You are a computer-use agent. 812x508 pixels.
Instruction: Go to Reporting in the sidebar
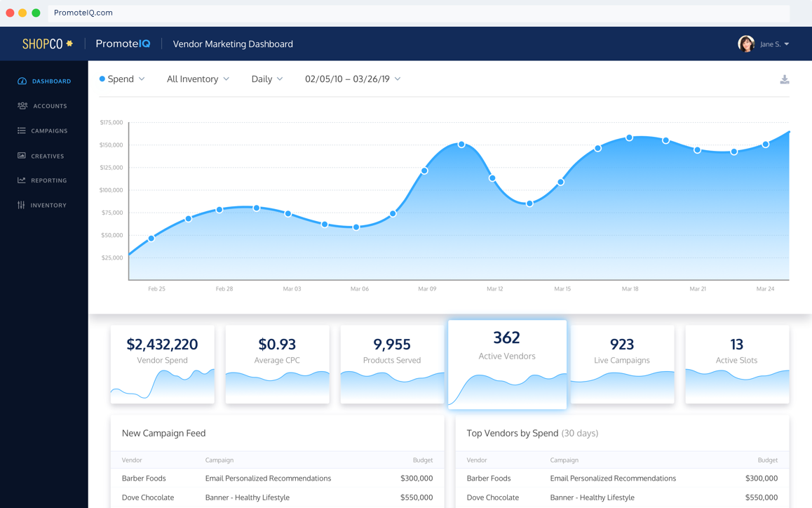pos(48,180)
